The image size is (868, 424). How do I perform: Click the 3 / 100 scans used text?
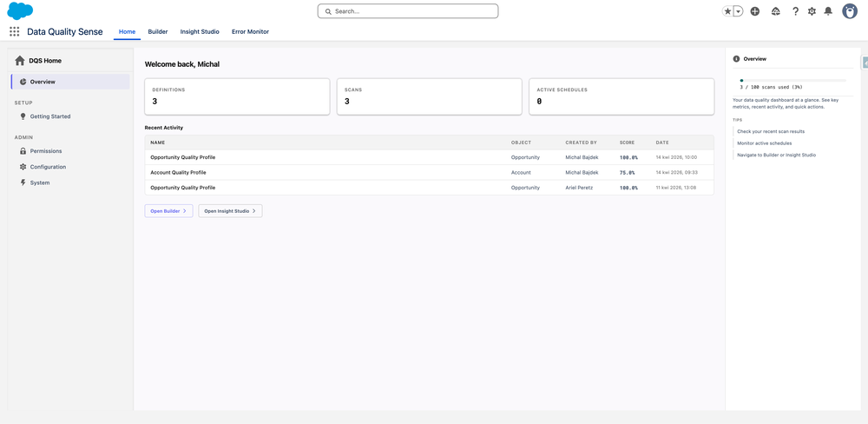(771, 87)
